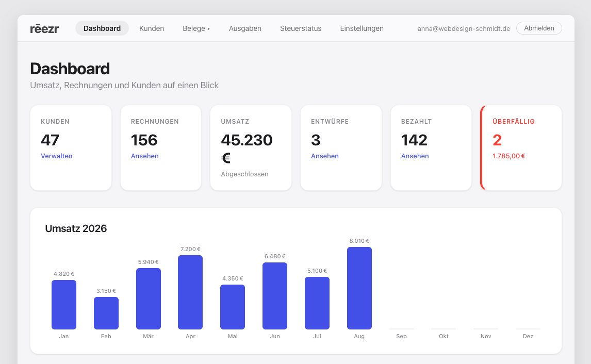Open the Steuerstatus page
The image size is (591, 364).
tap(301, 28)
